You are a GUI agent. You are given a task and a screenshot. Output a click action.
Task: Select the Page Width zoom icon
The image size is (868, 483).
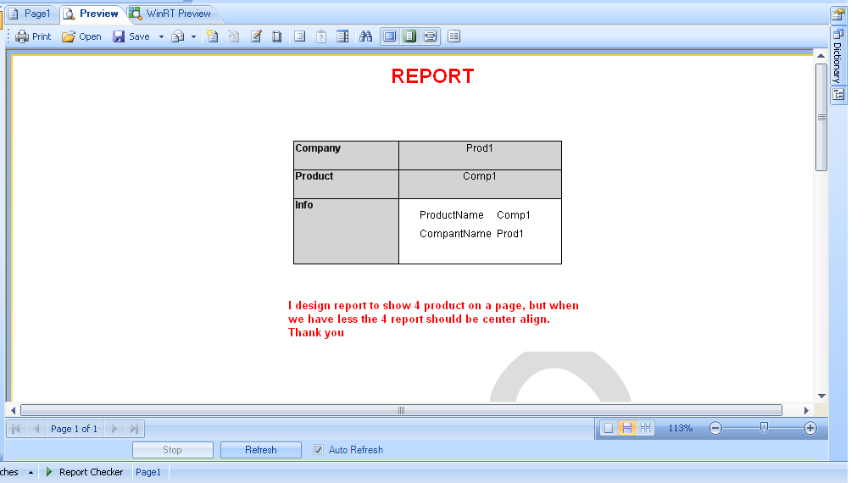pyautogui.click(x=430, y=36)
